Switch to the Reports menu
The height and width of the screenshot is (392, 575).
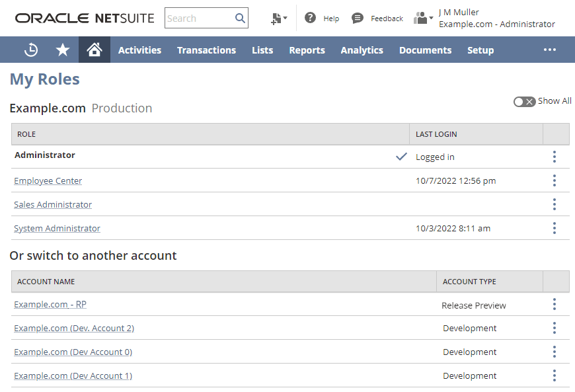pyautogui.click(x=307, y=50)
